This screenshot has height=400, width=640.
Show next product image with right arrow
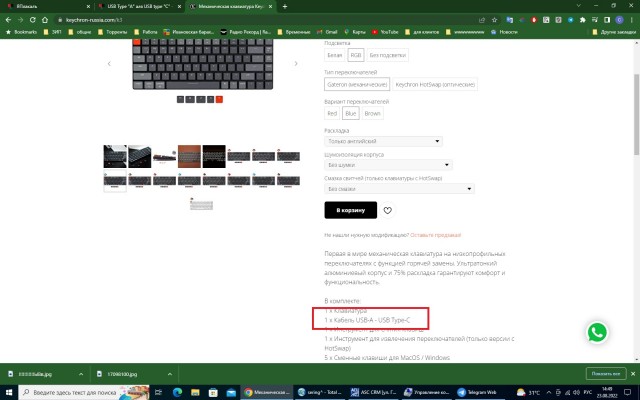296,63
